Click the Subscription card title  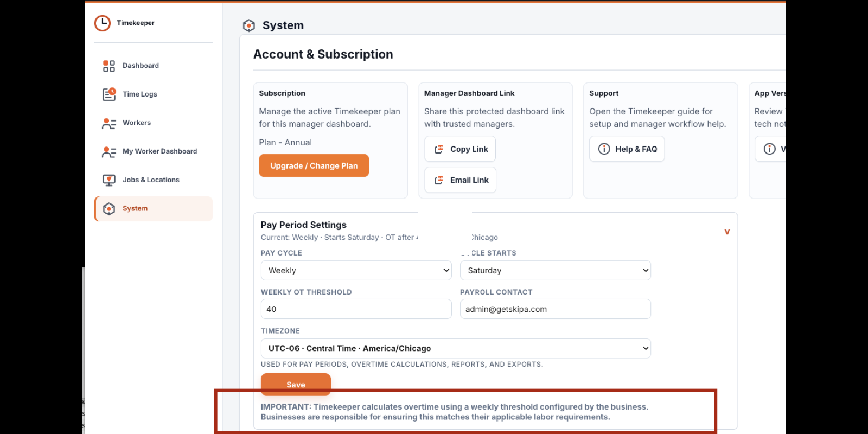click(282, 93)
